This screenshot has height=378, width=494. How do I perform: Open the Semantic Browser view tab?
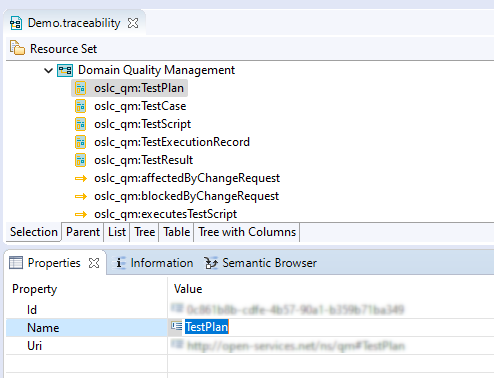pos(261,263)
